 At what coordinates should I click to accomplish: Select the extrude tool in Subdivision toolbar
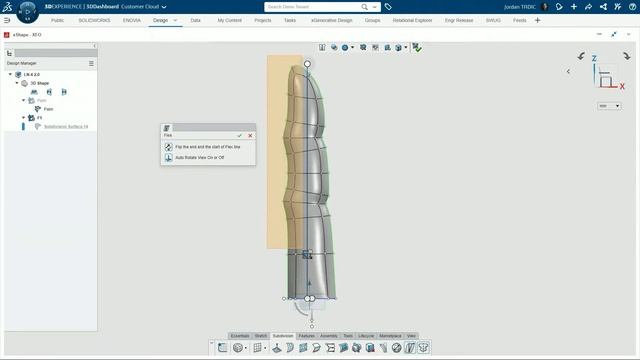click(x=276, y=348)
